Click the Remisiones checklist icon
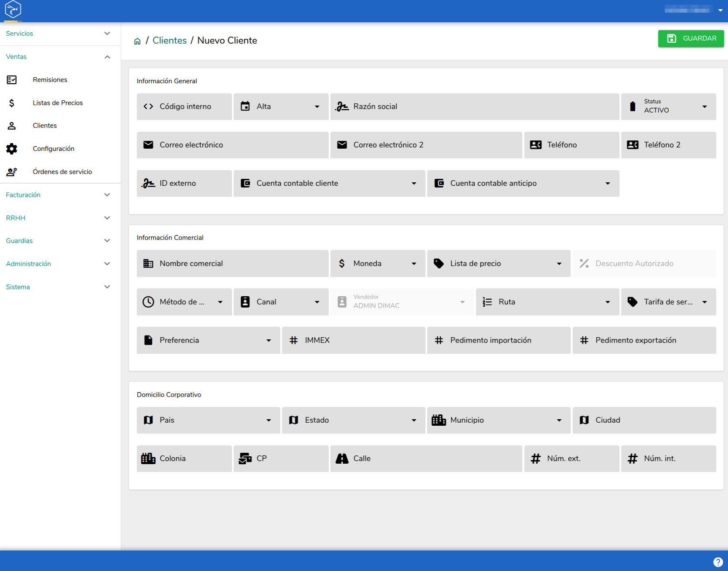The width and height of the screenshot is (728, 571). point(12,80)
